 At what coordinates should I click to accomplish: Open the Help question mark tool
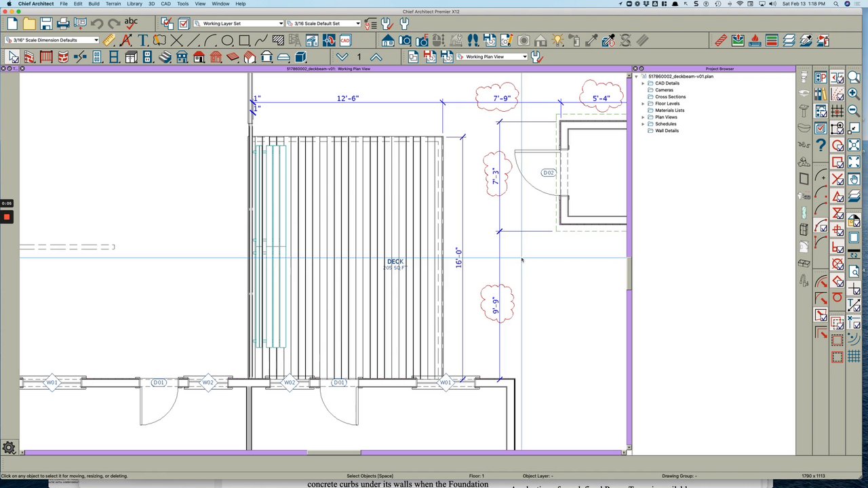point(821,145)
